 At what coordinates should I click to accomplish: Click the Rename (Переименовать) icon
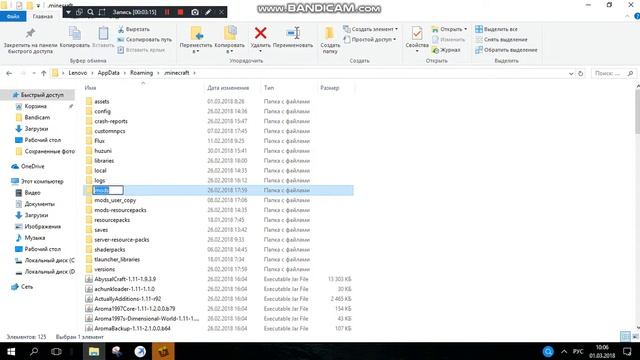tap(293, 33)
